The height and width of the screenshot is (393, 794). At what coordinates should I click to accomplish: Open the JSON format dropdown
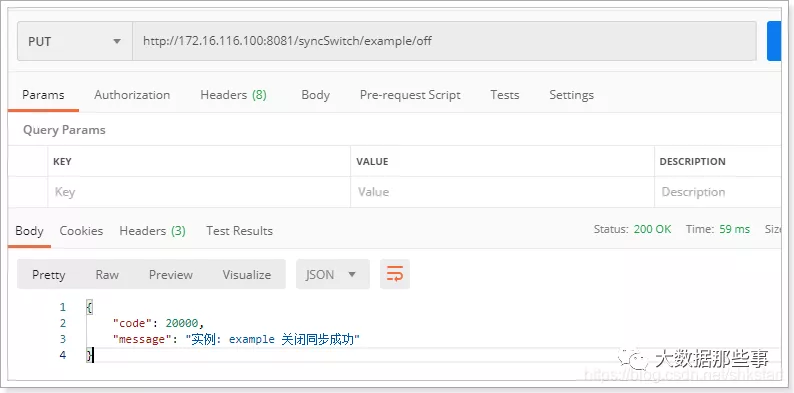click(333, 274)
